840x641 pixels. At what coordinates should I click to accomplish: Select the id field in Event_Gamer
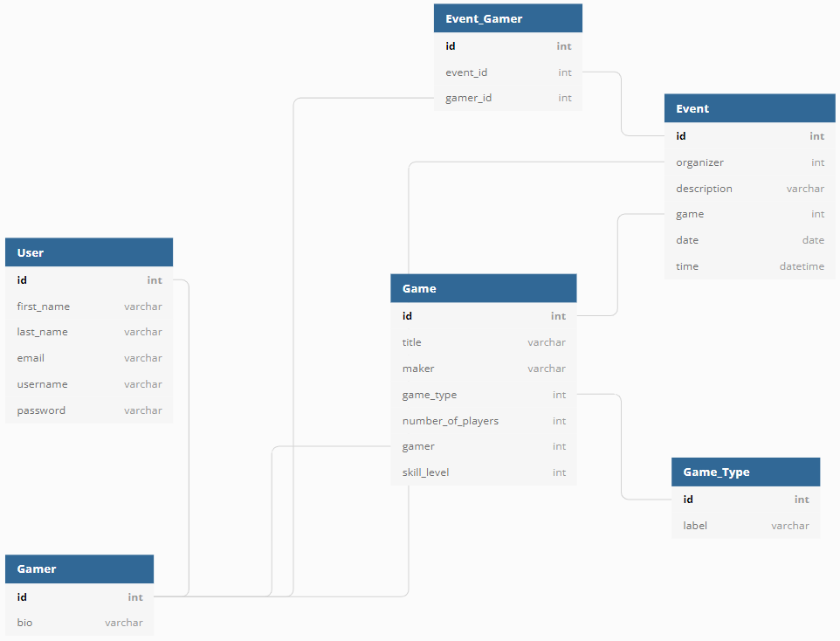[507, 45]
